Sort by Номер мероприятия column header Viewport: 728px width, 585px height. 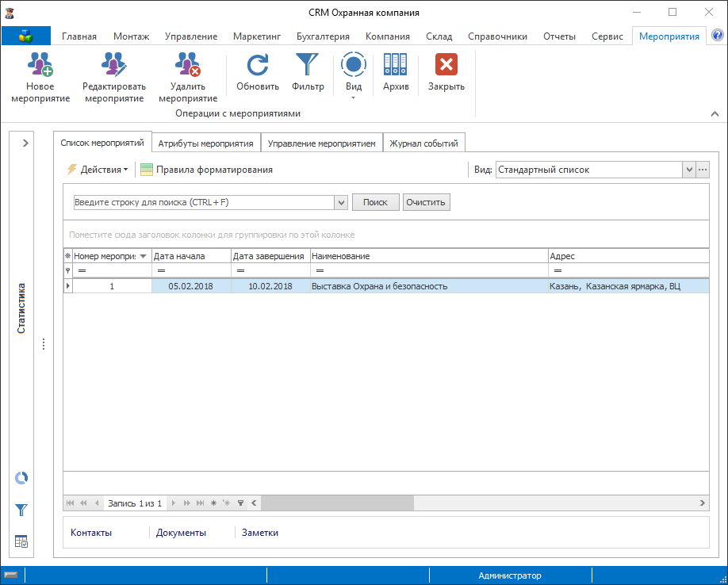[x=112, y=256]
